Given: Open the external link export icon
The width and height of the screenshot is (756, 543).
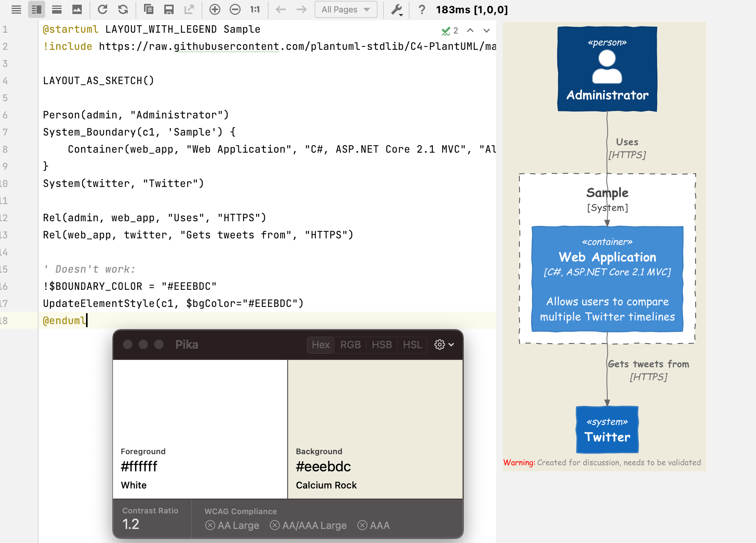Looking at the screenshot, I should point(190,9).
